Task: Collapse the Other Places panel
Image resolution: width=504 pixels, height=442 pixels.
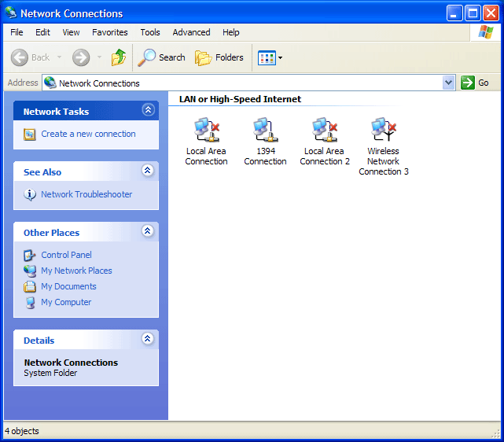Action: pos(147,231)
